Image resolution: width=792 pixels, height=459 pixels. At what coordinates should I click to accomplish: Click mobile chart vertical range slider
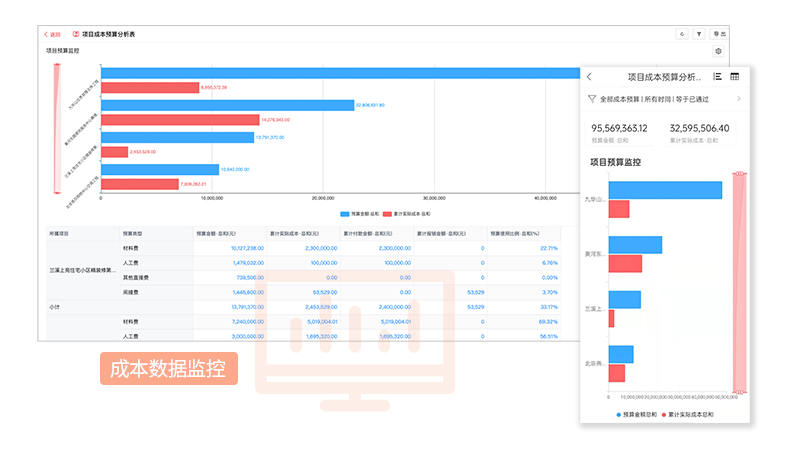click(738, 280)
